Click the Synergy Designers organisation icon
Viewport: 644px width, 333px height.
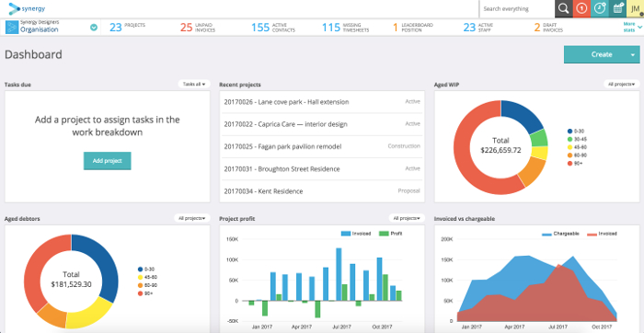(x=12, y=28)
